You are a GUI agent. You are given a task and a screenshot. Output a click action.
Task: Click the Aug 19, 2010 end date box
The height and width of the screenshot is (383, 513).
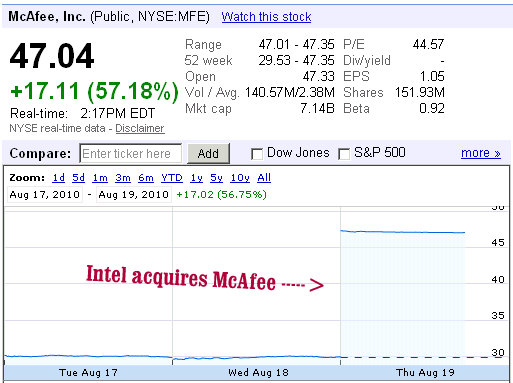tap(134, 195)
